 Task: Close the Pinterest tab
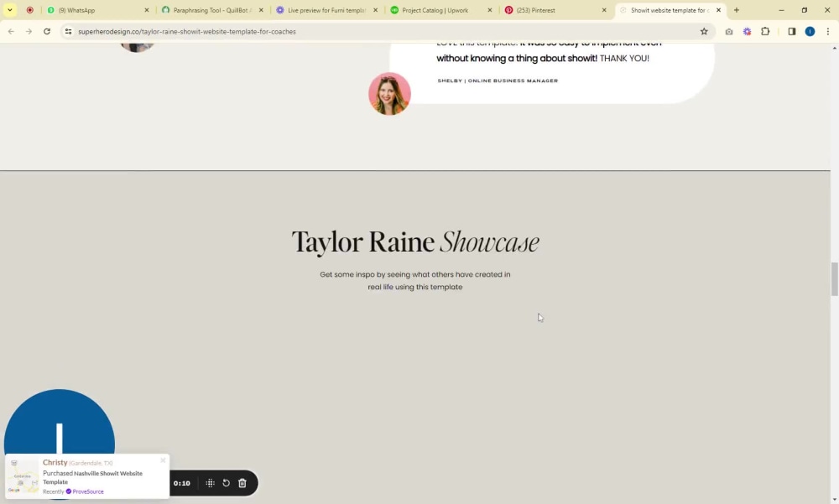[604, 10]
